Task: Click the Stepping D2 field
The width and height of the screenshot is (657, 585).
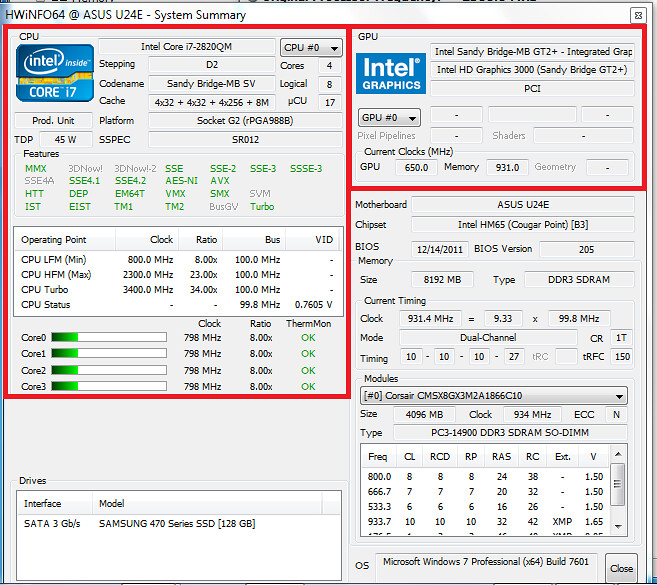Action: [212, 65]
